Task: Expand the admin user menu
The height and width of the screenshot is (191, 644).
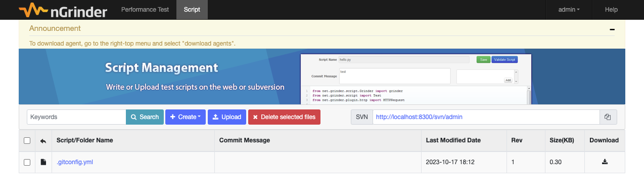Action: (x=569, y=10)
